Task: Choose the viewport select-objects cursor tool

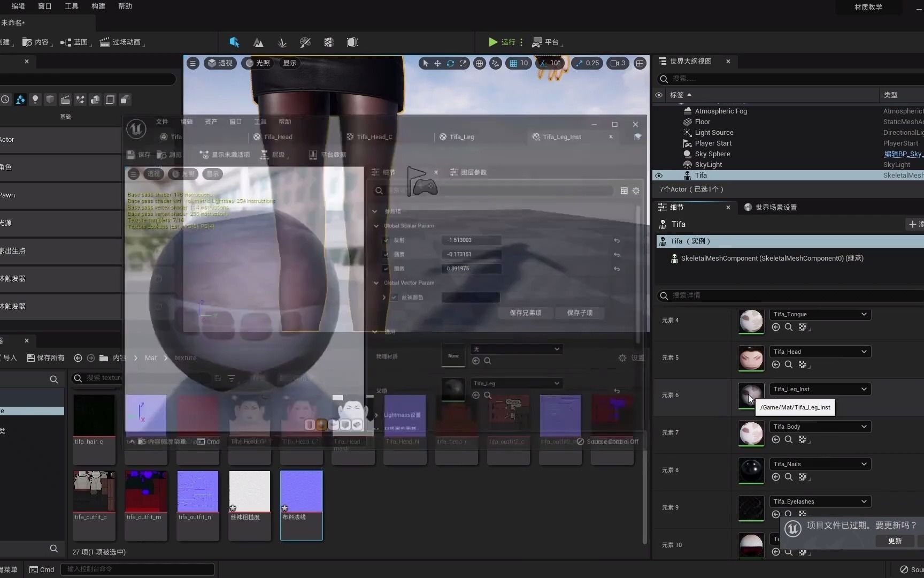Action: 425,63
